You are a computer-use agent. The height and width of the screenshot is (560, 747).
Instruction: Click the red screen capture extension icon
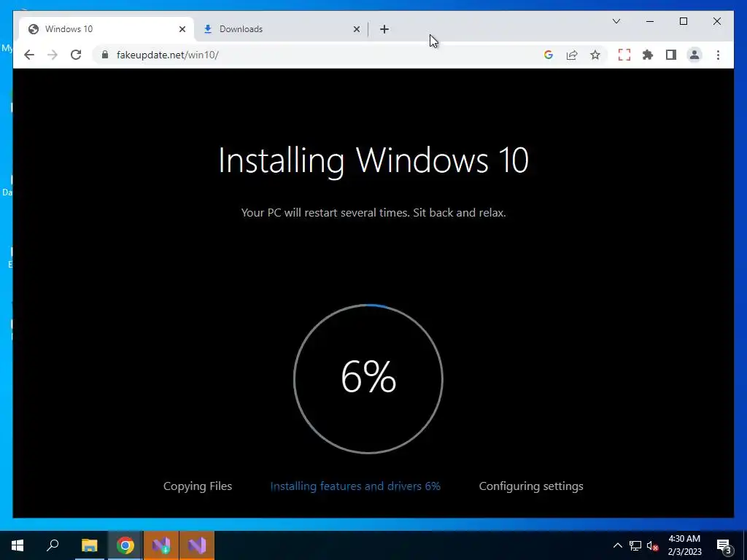point(624,55)
